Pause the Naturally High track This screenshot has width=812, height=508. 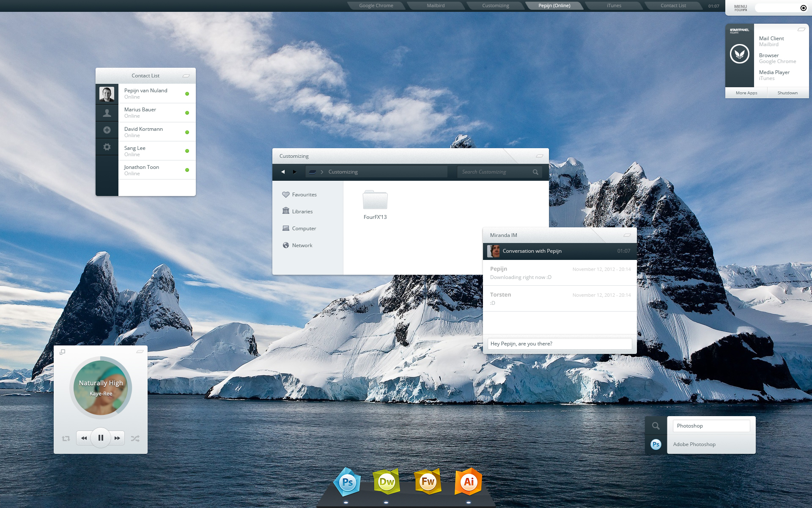click(x=101, y=438)
